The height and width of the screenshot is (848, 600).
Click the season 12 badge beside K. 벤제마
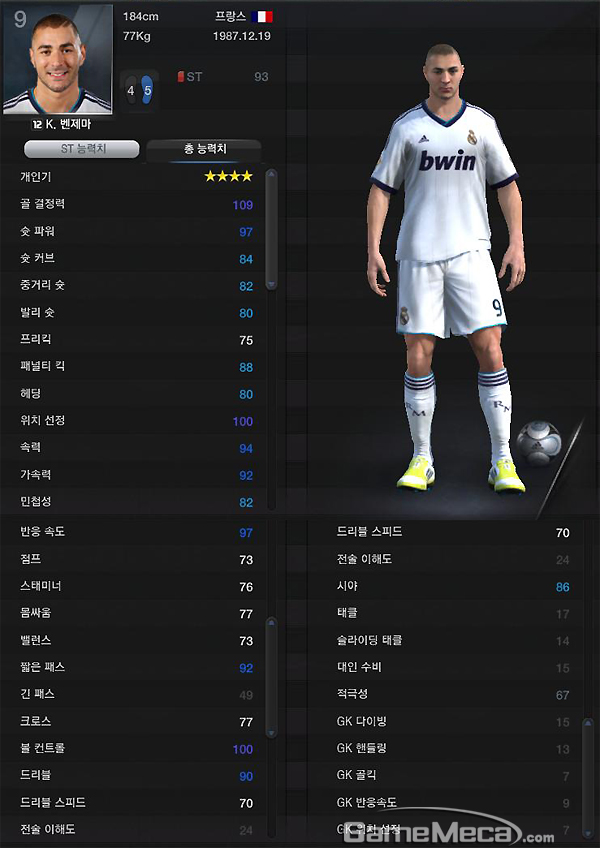click(x=37, y=125)
